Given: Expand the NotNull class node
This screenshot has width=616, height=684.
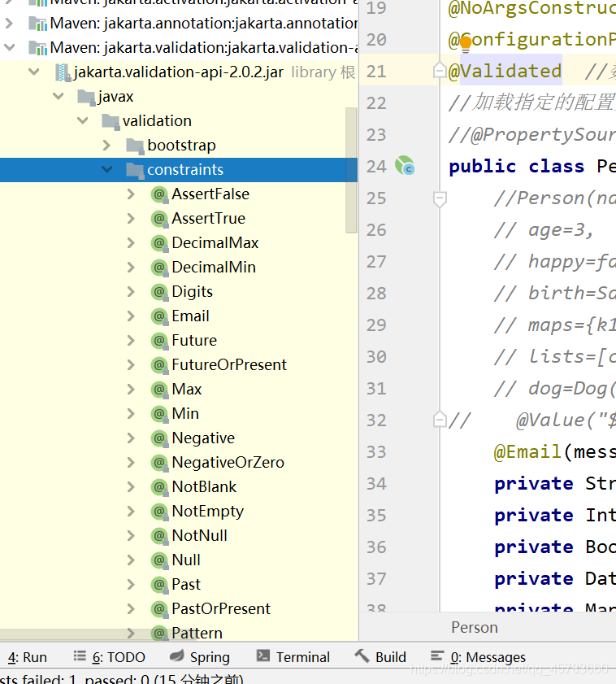Looking at the screenshot, I should (131, 536).
